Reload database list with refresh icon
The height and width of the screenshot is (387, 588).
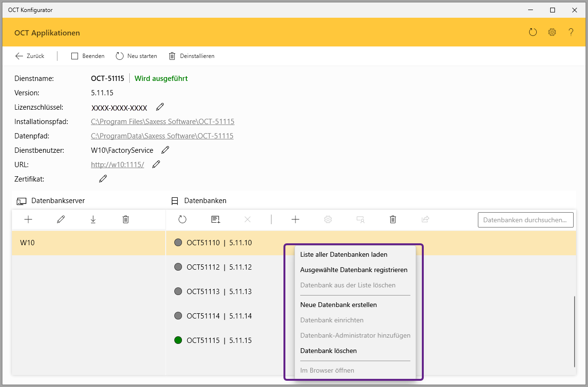click(182, 219)
